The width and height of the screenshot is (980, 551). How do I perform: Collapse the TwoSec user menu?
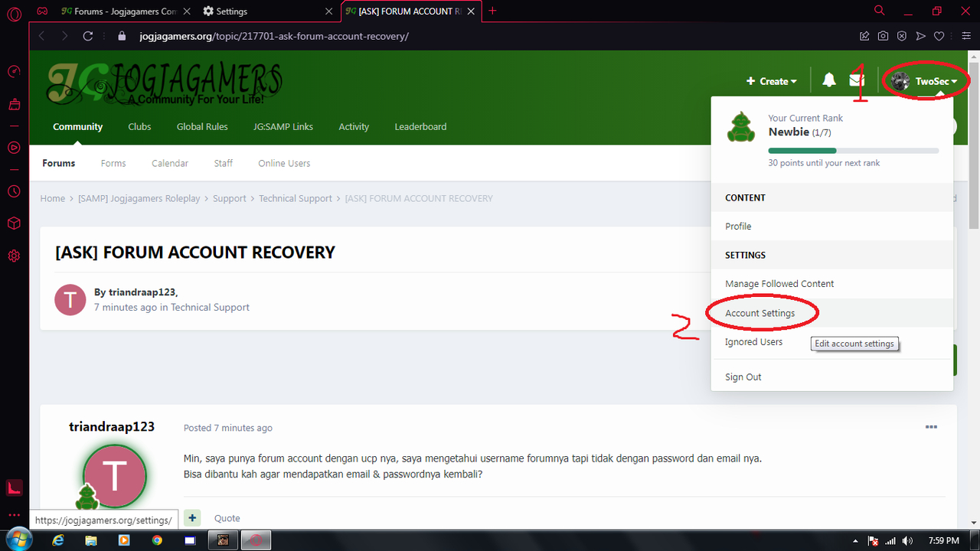(925, 81)
